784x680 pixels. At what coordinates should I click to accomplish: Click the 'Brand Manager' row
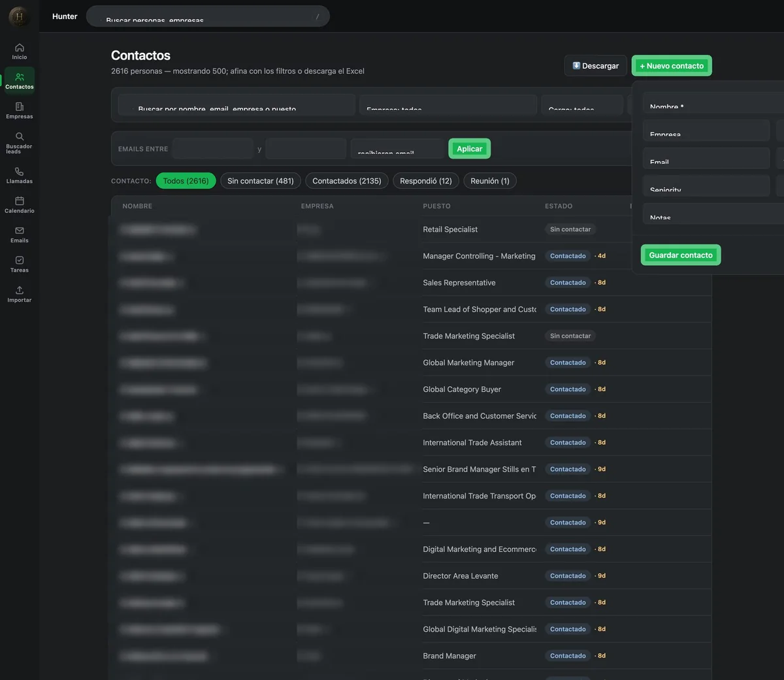(x=411, y=656)
